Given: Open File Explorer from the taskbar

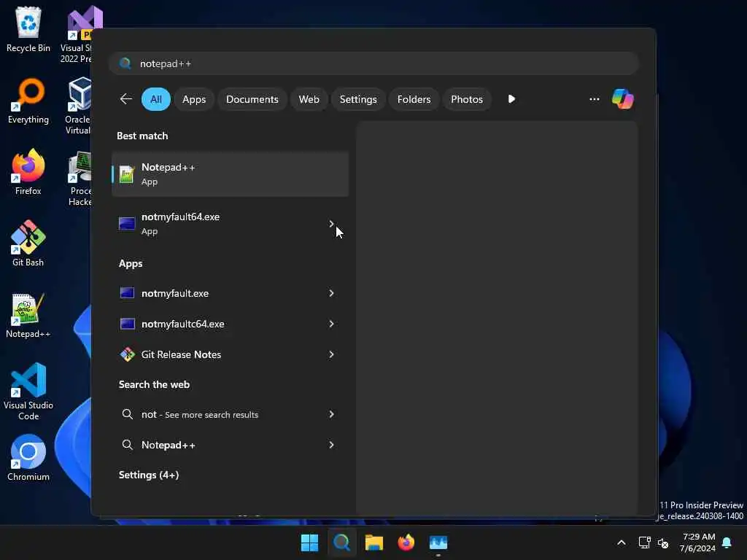Looking at the screenshot, I should (374, 542).
